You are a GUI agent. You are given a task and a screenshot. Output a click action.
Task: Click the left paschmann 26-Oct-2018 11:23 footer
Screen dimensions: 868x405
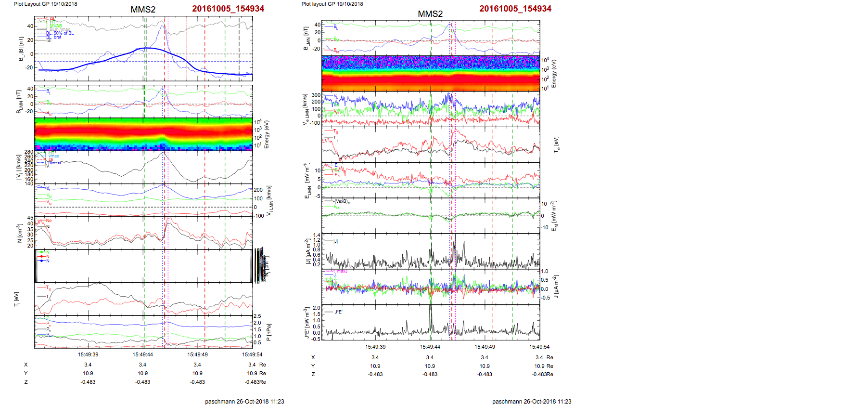coord(244,401)
